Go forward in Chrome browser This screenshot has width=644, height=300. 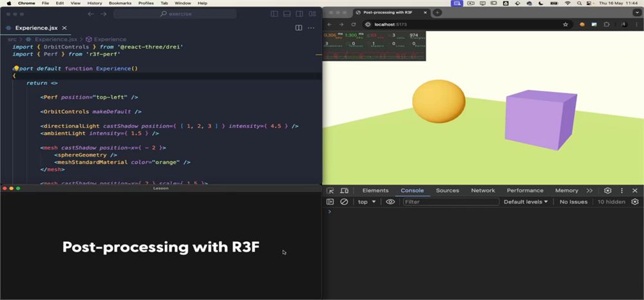coord(341,24)
